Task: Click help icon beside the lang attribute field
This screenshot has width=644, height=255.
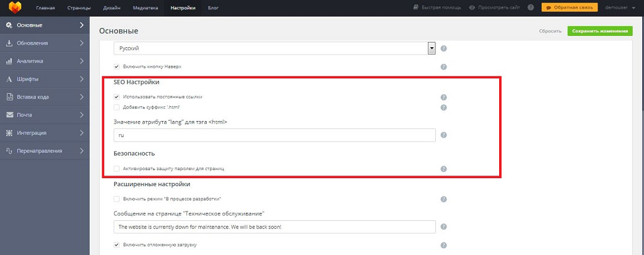Action: pyautogui.click(x=443, y=135)
